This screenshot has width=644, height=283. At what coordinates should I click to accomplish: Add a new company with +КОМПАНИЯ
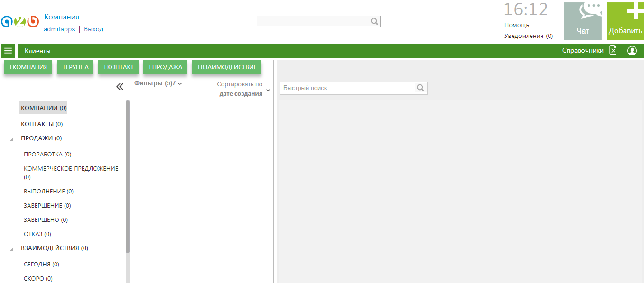point(28,67)
